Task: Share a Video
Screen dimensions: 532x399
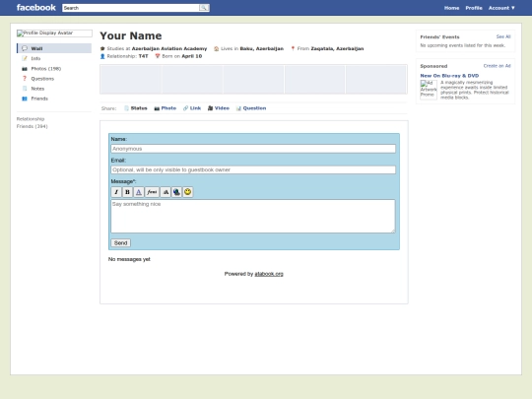Action: coord(222,108)
